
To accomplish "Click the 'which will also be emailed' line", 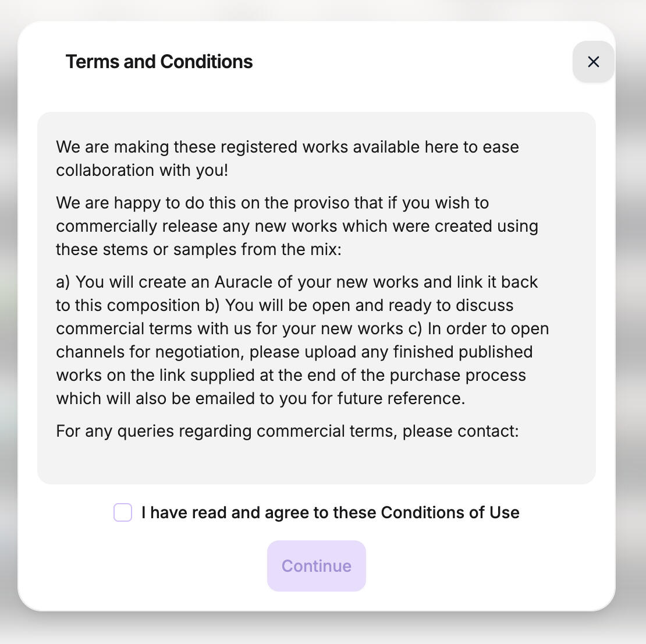I will tap(260, 399).
